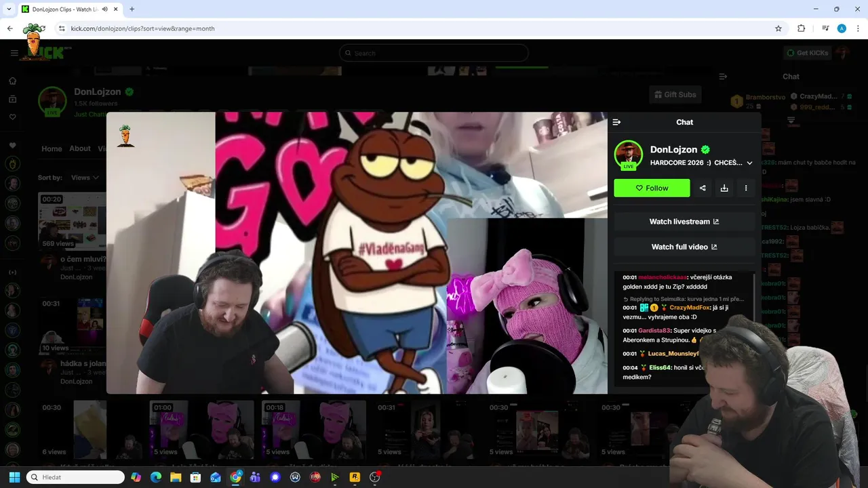Click the Get KICKs button
Image resolution: width=868 pixels, height=488 pixels.
806,53
